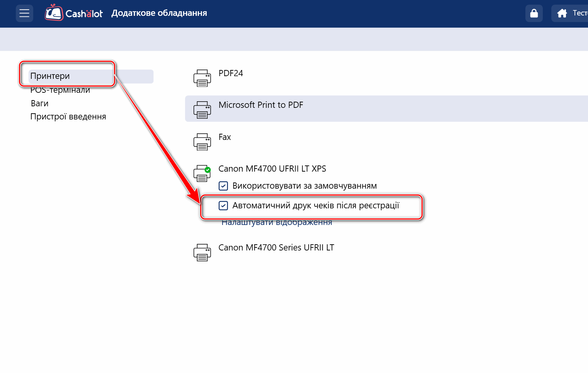Open Пристрої введення section
Image resolution: width=588 pixels, height=373 pixels.
click(x=68, y=117)
